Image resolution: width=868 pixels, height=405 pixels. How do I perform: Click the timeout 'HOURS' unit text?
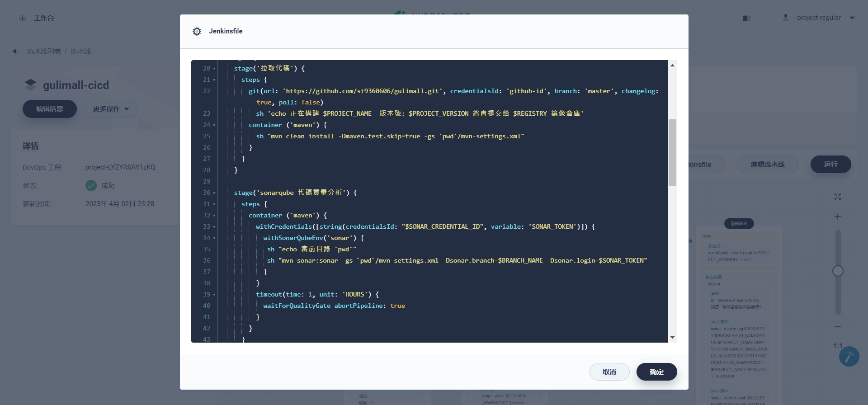(x=355, y=294)
